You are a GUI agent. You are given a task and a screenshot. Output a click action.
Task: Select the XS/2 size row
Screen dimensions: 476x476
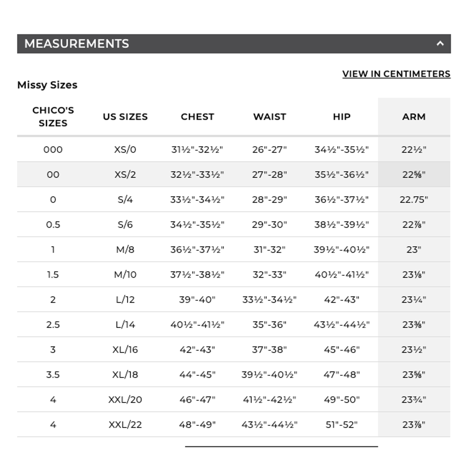234,174
